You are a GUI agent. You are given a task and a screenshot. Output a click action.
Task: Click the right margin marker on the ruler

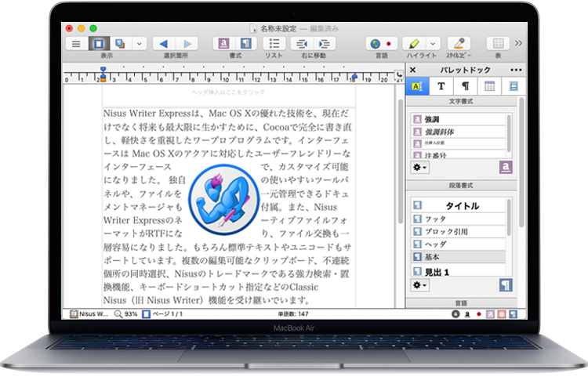[x=354, y=77]
